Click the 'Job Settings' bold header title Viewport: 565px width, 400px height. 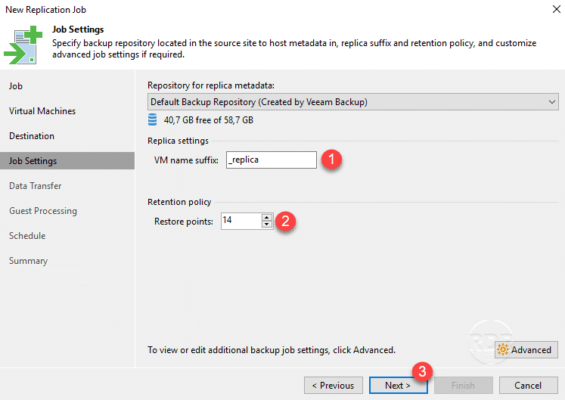click(78, 29)
